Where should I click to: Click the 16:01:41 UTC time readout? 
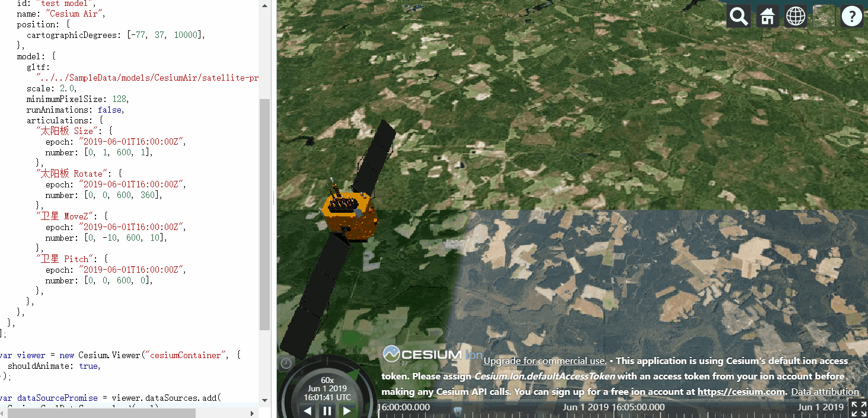(327, 397)
